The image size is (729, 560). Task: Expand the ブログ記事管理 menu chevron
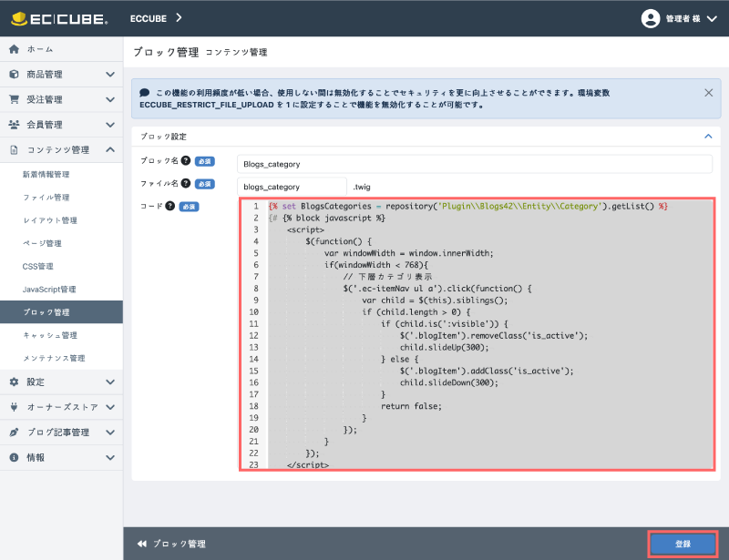(110, 433)
